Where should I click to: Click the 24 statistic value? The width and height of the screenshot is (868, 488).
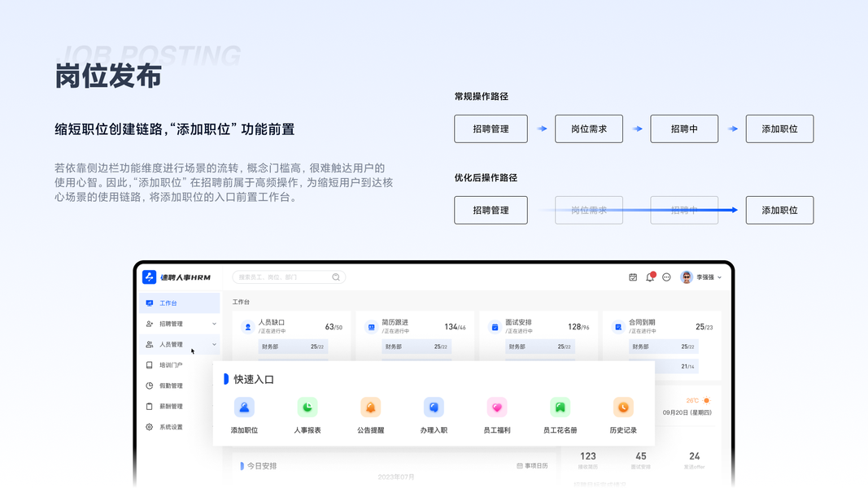point(694,456)
